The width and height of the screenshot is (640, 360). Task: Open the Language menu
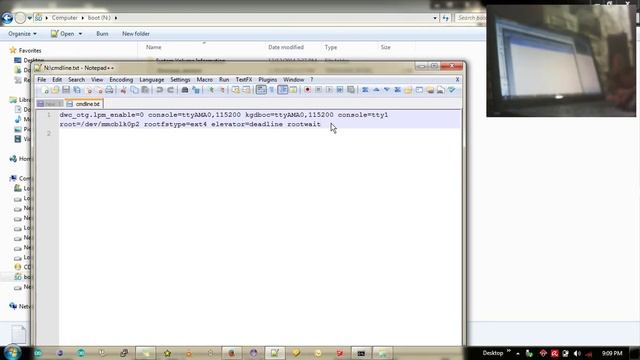[151, 80]
